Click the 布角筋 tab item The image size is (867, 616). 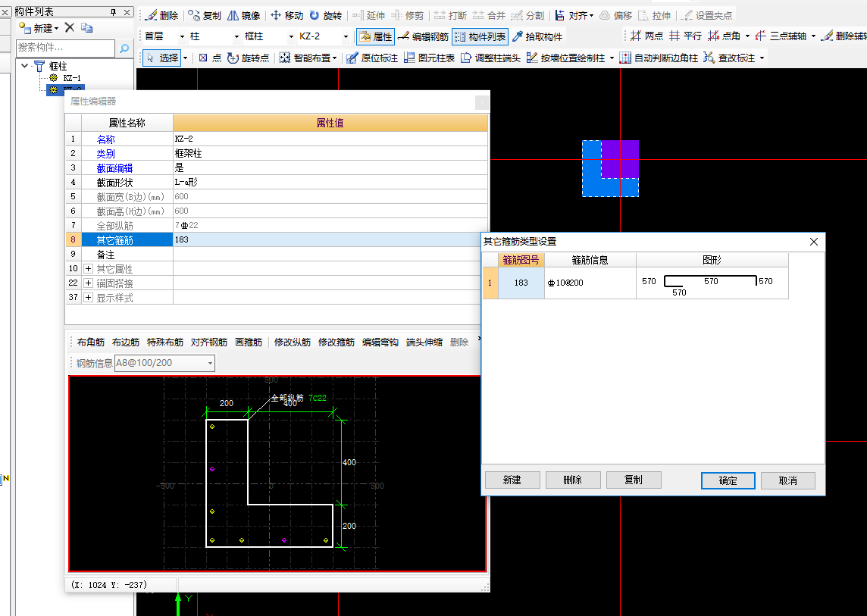(91, 342)
